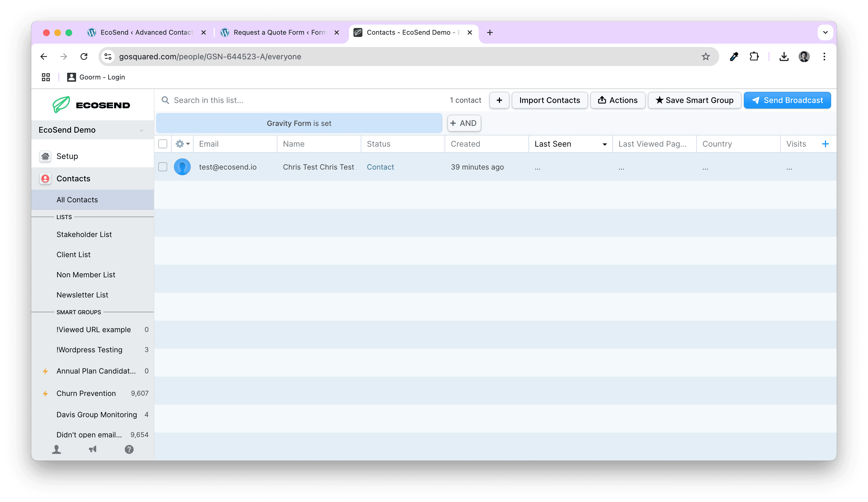The height and width of the screenshot is (502, 868).
Task: Switch to EcoSend Advanced Contact tab
Action: pyautogui.click(x=147, y=32)
